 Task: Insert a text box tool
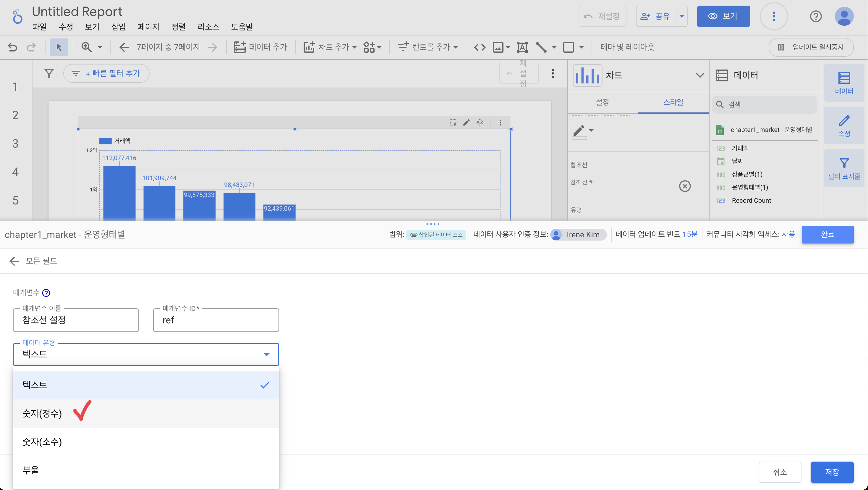[x=522, y=47]
